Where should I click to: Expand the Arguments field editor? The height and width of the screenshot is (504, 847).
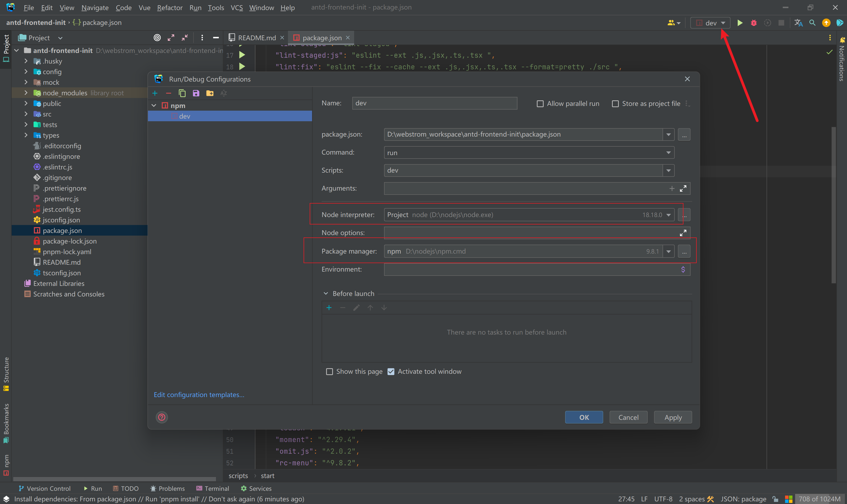(x=683, y=188)
